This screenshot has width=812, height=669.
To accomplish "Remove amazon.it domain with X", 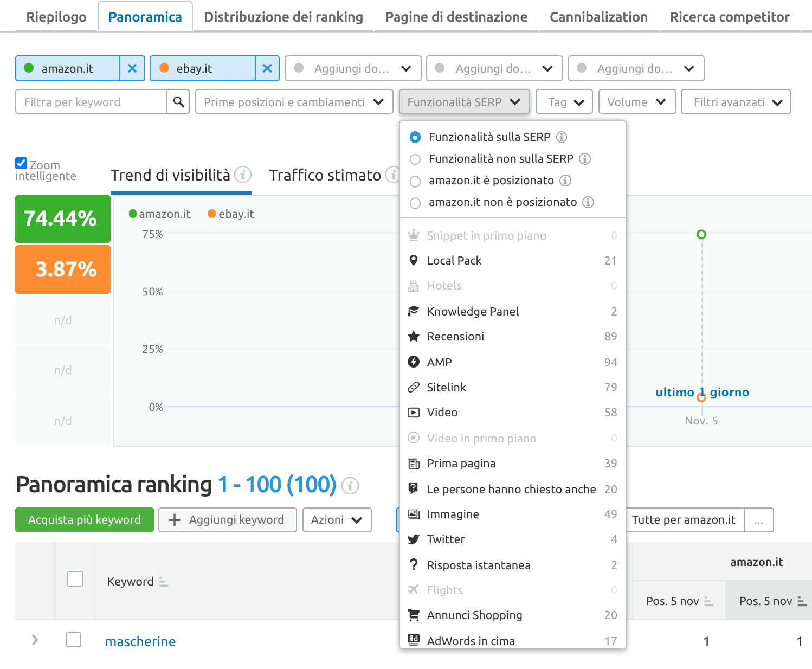I will 132,68.
